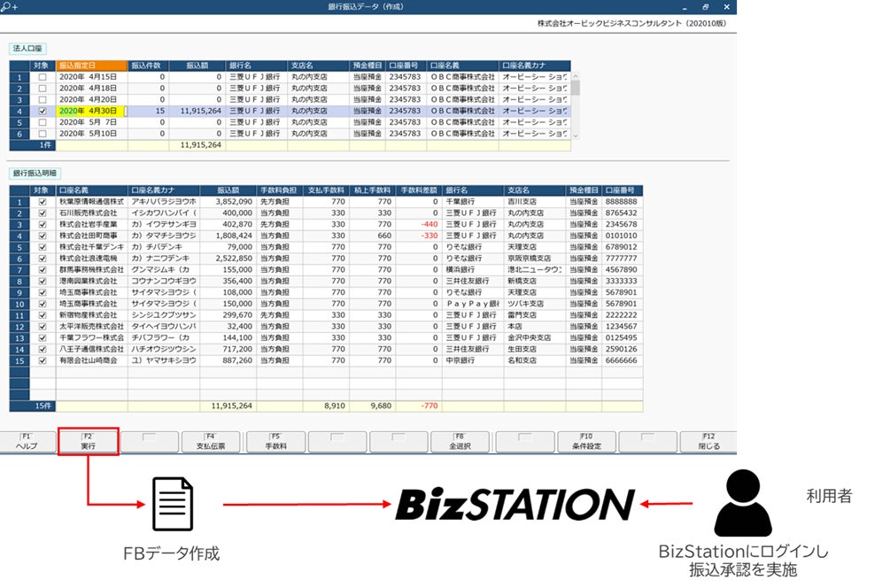
Task: Uncheck 株式会社田町商事 row checkbox
Action: [x=43, y=236]
